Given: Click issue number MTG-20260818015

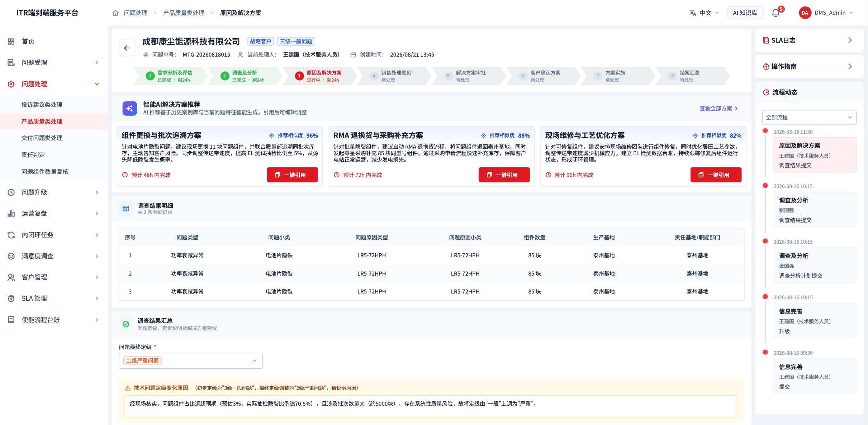Looking at the screenshot, I should 206,55.
